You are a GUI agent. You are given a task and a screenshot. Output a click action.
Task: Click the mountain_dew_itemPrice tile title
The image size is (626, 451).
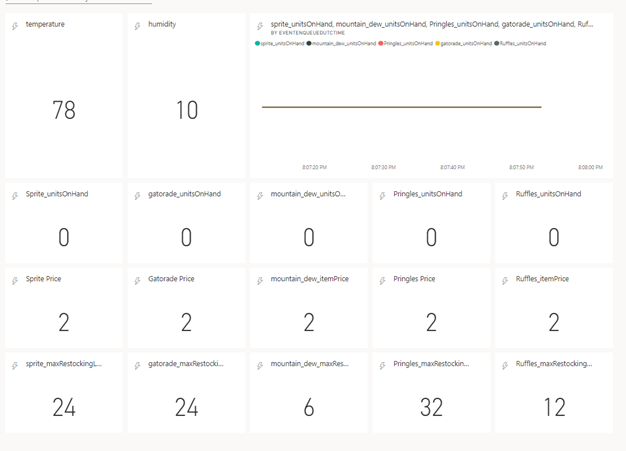click(x=310, y=279)
